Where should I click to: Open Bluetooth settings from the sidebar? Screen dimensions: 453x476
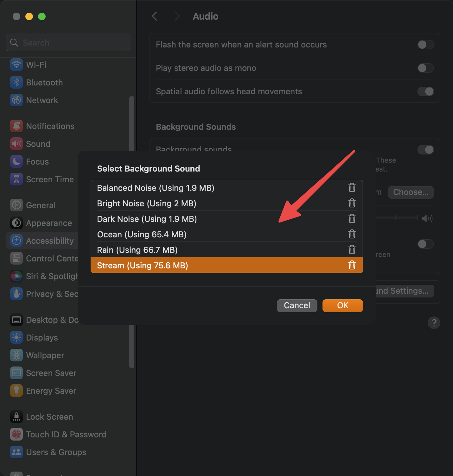point(44,82)
